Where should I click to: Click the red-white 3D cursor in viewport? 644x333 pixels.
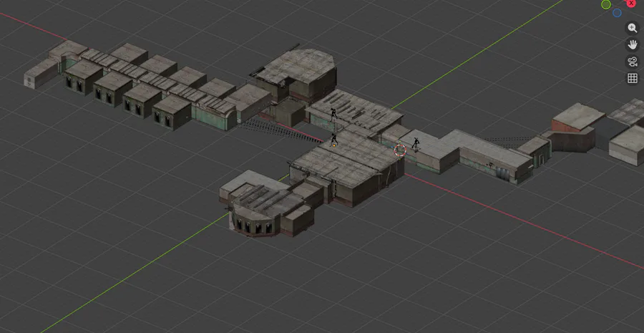click(x=400, y=150)
